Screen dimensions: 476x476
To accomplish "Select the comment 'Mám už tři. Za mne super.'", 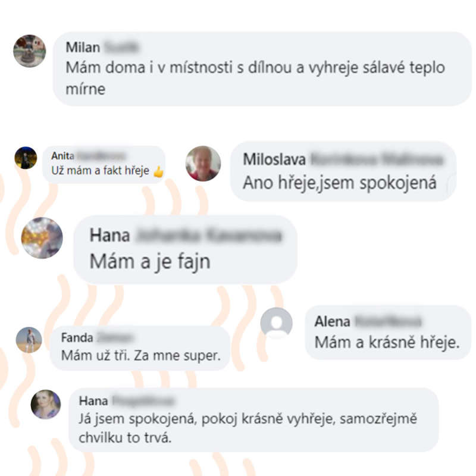I will [141, 355].
